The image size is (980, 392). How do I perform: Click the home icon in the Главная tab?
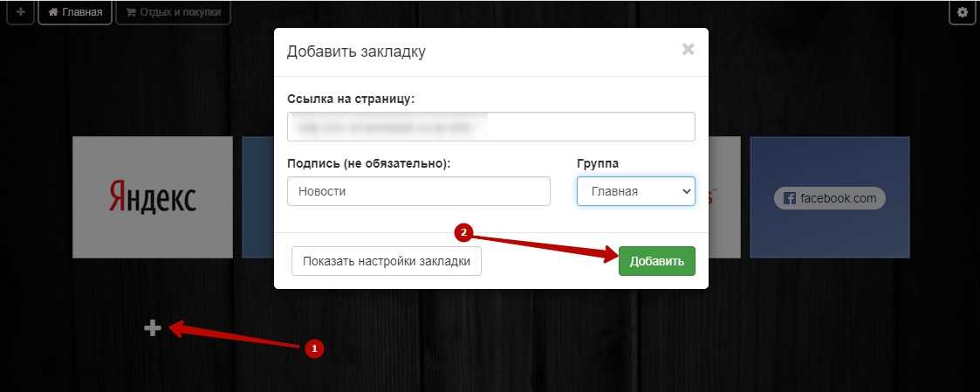point(54,13)
